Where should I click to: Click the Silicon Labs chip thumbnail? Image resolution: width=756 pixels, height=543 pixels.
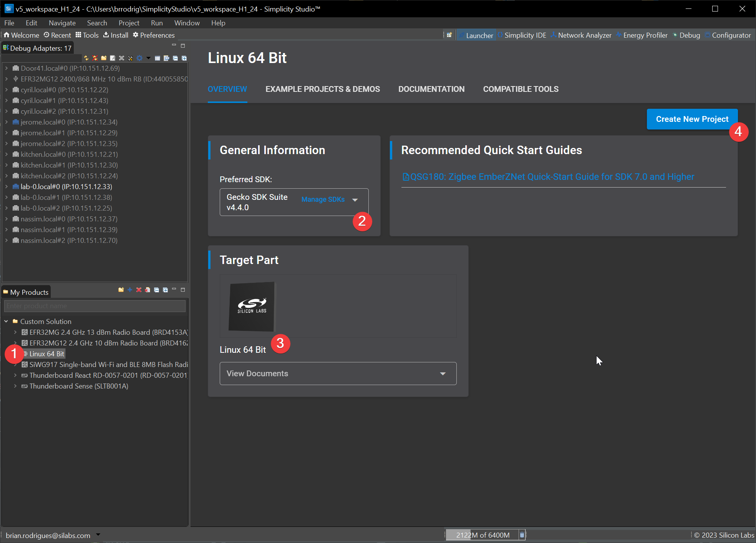[x=252, y=306]
